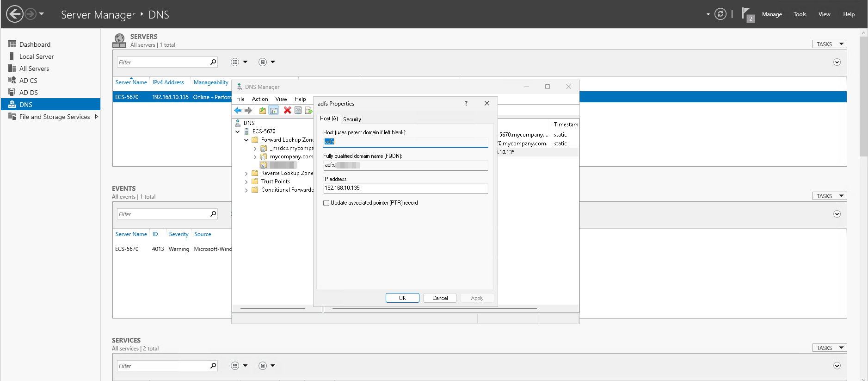Image resolution: width=868 pixels, height=381 pixels.
Task: Collapse the Forward Lookup Zones tree node
Action: coord(246,140)
